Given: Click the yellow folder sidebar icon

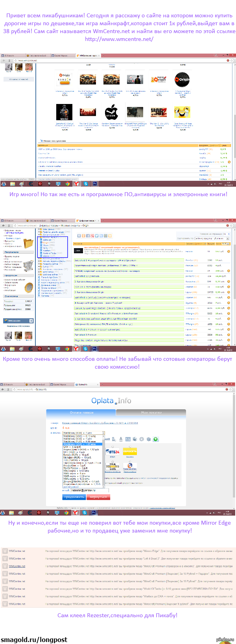Looking at the screenshot, I should pyautogui.click(x=29, y=243).
